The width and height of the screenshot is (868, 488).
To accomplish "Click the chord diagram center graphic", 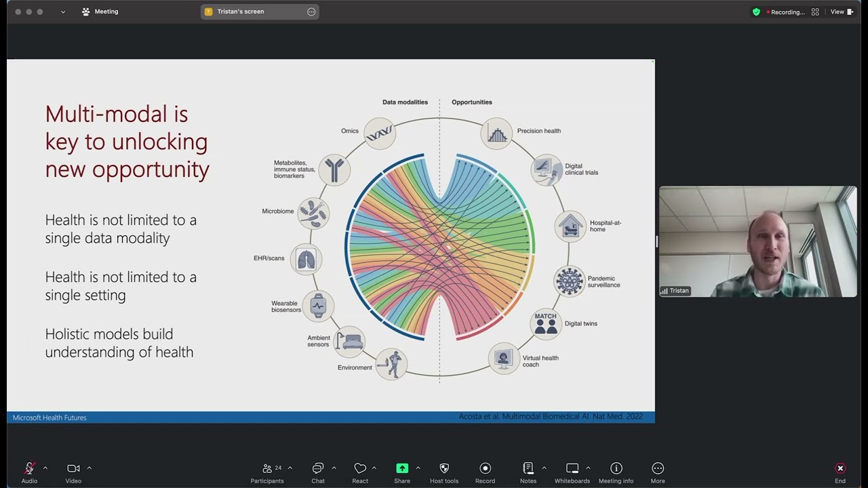I will [439, 247].
